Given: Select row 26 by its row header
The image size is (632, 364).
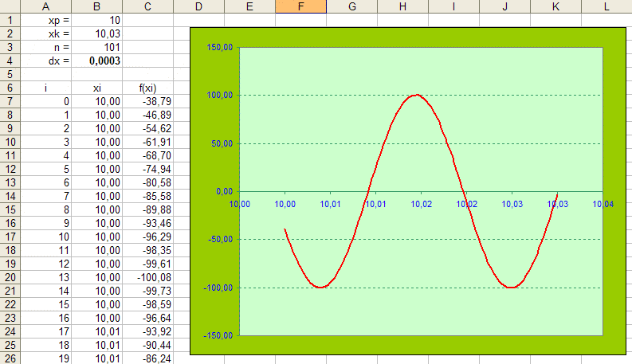Looking at the screenshot, I should coord(10,358).
